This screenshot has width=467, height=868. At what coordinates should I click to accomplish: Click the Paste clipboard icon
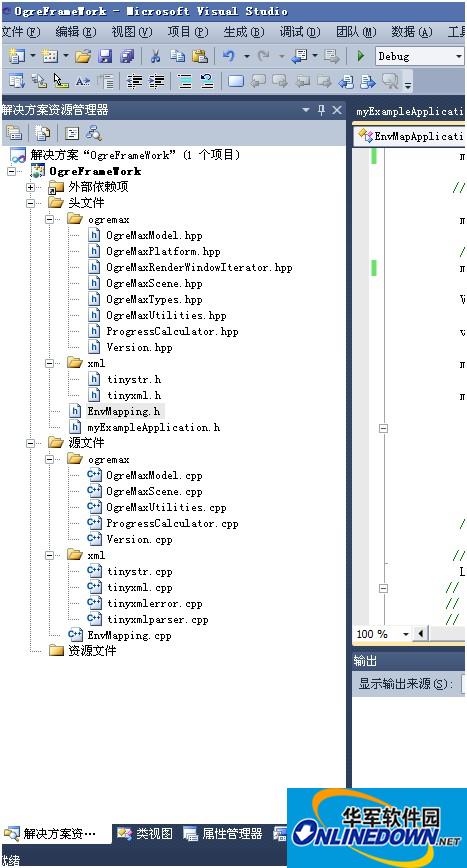point(200,56)
